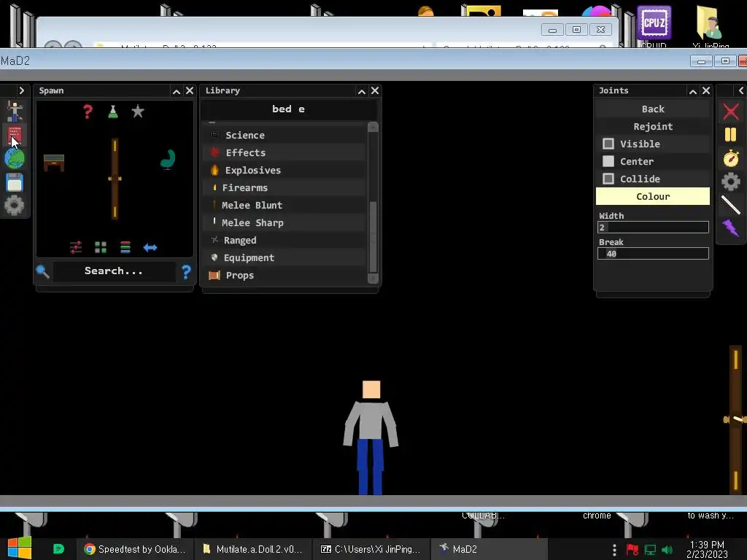This screenshot has width=747, height=560.
Task: Switch to the 7z C:\Users taskbar item
Action: 371,549
